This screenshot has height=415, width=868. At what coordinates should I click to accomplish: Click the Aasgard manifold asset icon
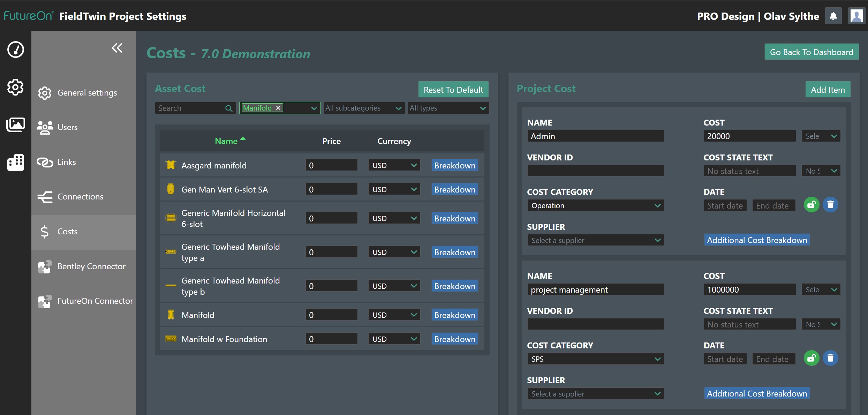click(x=171, y=165)
